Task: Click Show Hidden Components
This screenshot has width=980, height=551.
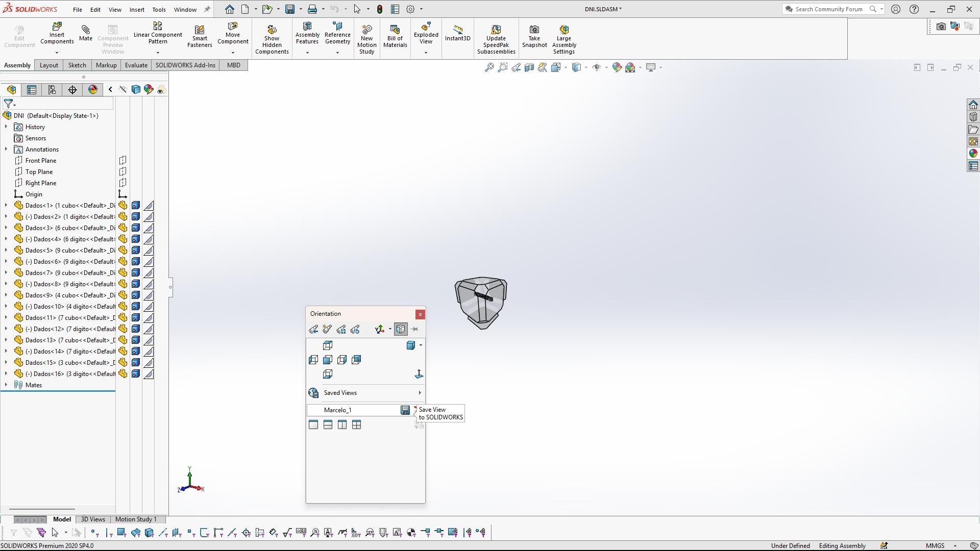Action: (x=272, y=39)
